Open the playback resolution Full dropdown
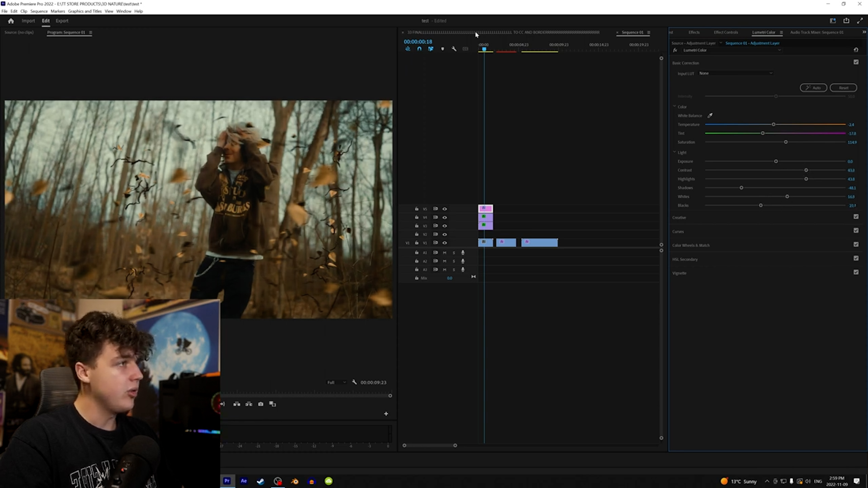 pos(336,382)
